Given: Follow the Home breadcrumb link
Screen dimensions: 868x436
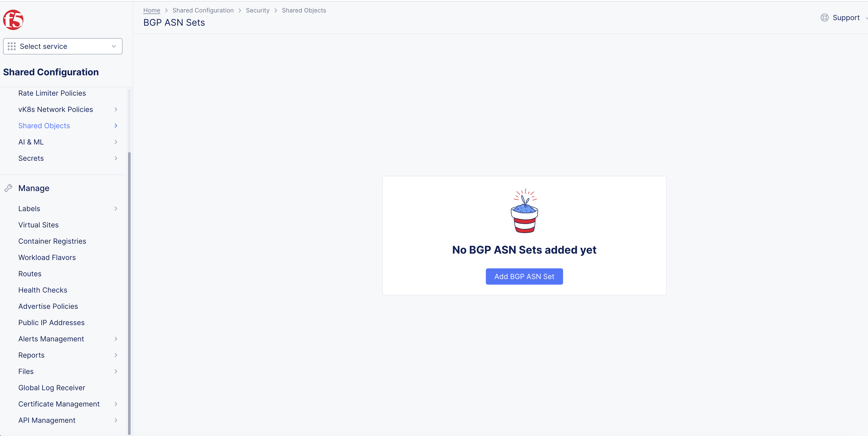Looking at the screenshot, I should click(x=152, y=10).
